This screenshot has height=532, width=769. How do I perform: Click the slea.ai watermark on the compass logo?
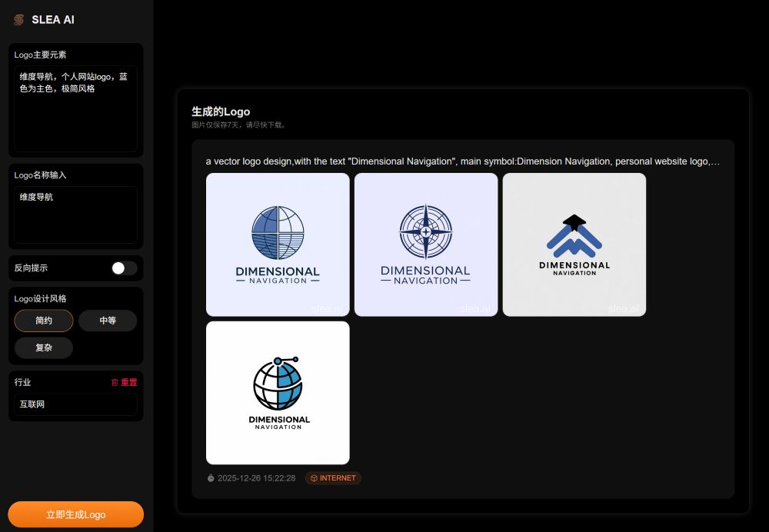click(x=474, y=308)
